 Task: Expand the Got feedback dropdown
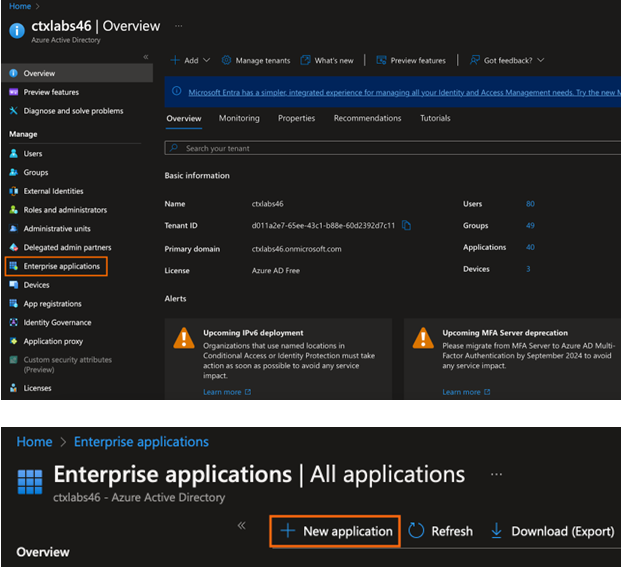tap(540, 60)
